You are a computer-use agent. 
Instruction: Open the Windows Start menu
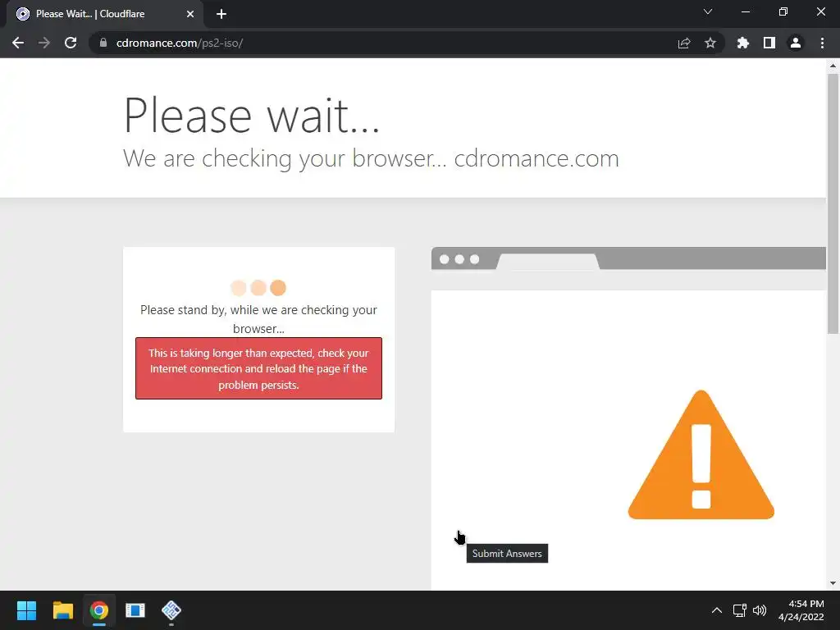[x=26, y=610]
